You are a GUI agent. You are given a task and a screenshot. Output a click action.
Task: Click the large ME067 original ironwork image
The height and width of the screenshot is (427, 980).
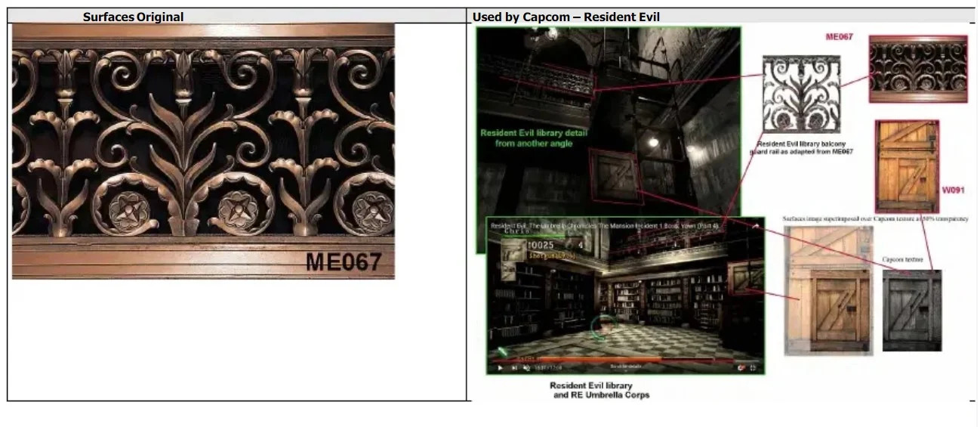coord(204,150)
